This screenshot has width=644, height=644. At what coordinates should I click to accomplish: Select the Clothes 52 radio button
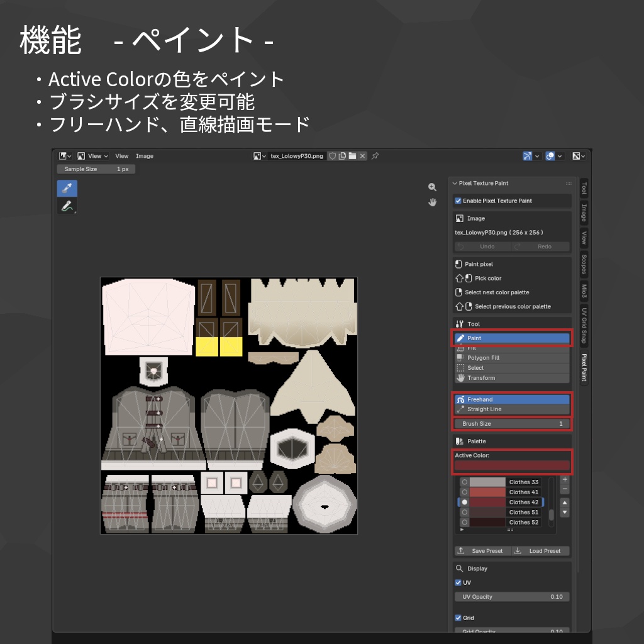pyautogui.click(x=465, y=523)
